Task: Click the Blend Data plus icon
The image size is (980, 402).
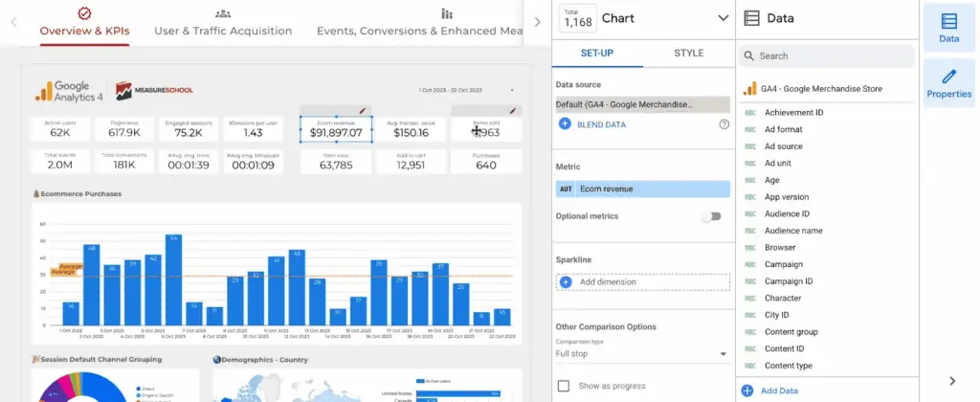Action: click(x=565, y=124)
